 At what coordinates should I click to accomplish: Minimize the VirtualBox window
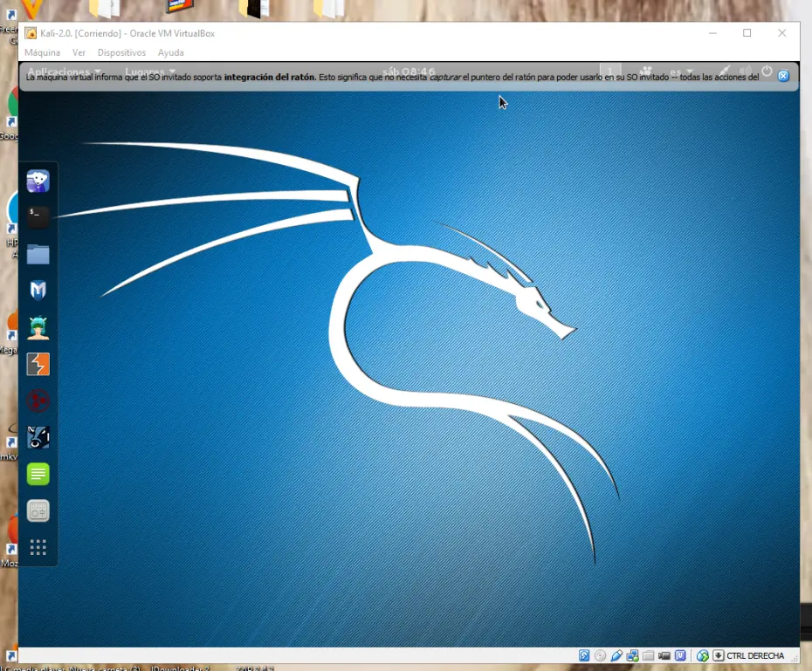click(x=712, y=32)
